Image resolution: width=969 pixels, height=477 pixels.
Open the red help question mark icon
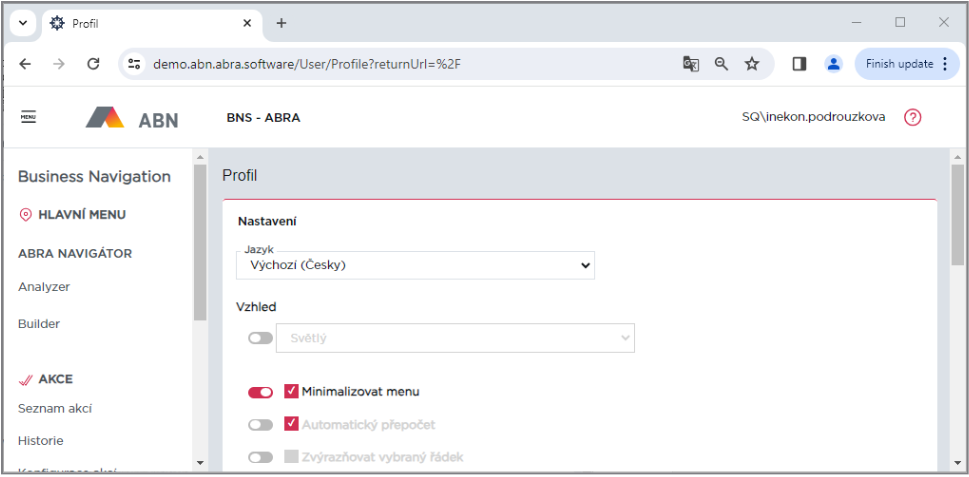[x=912, y=117]
